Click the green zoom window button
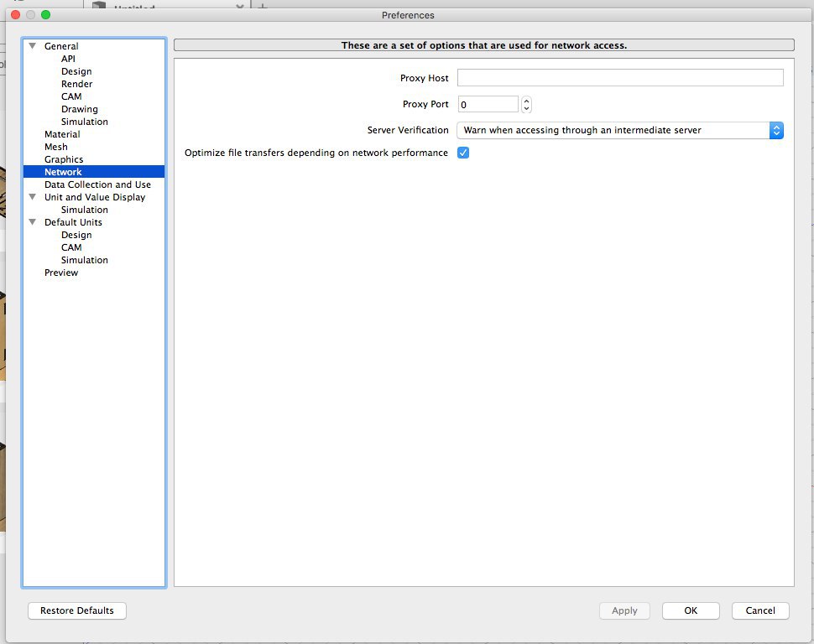 [45, 14]
